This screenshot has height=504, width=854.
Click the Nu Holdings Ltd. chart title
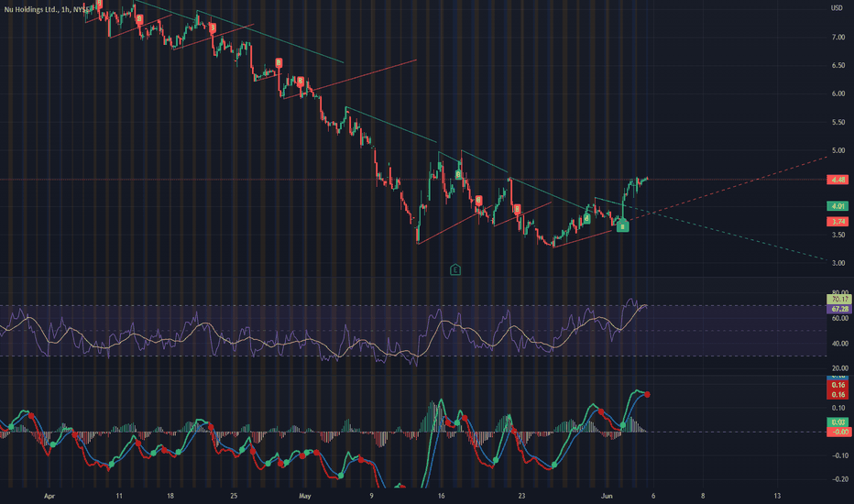pos(47,9)
